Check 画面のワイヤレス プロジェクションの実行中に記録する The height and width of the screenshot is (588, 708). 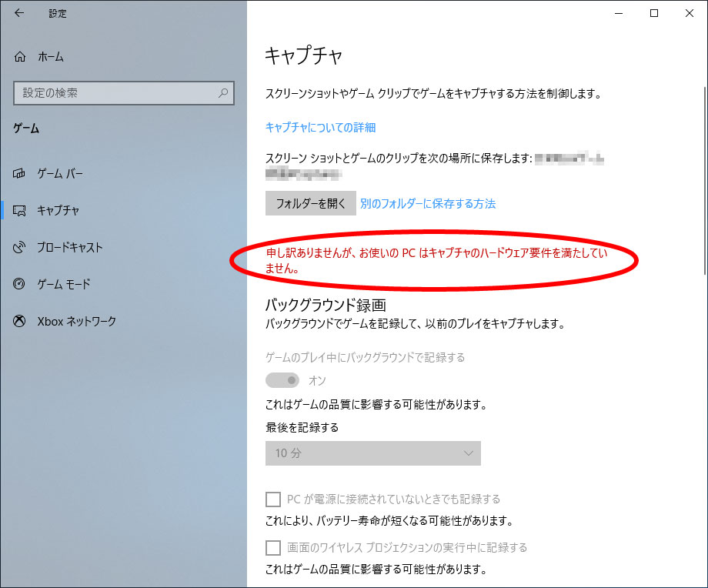point(273,547)
